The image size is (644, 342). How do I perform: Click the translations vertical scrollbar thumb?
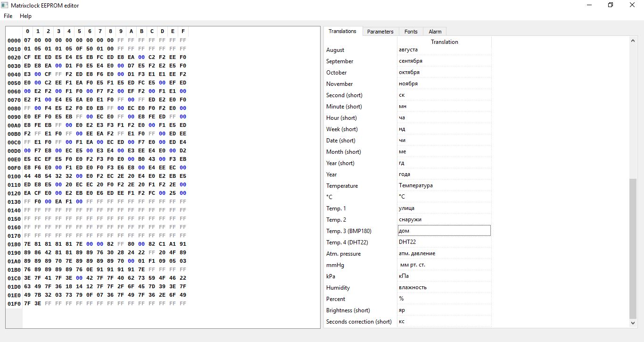tap(633, 248)
